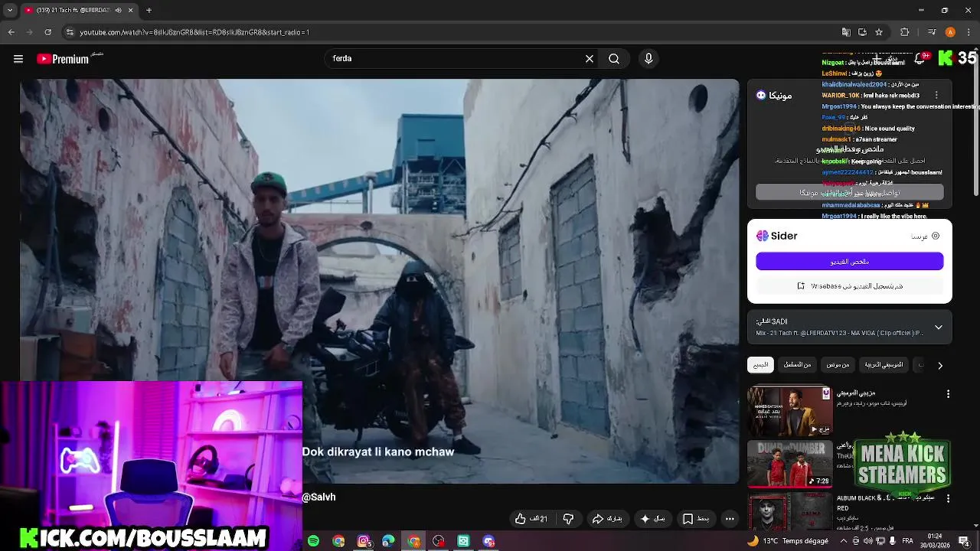Install app icon in address bar
This screenshot has height=551, width=980.
coord(862,32)
